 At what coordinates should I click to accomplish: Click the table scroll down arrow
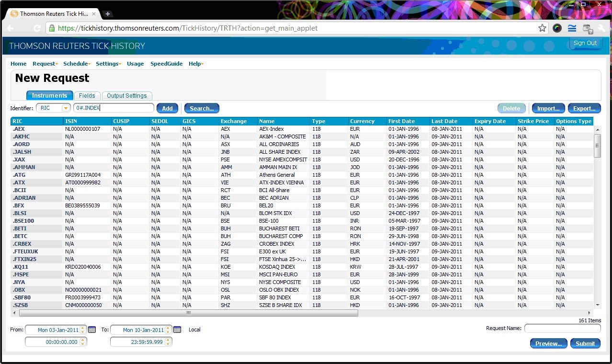point(597,305)
